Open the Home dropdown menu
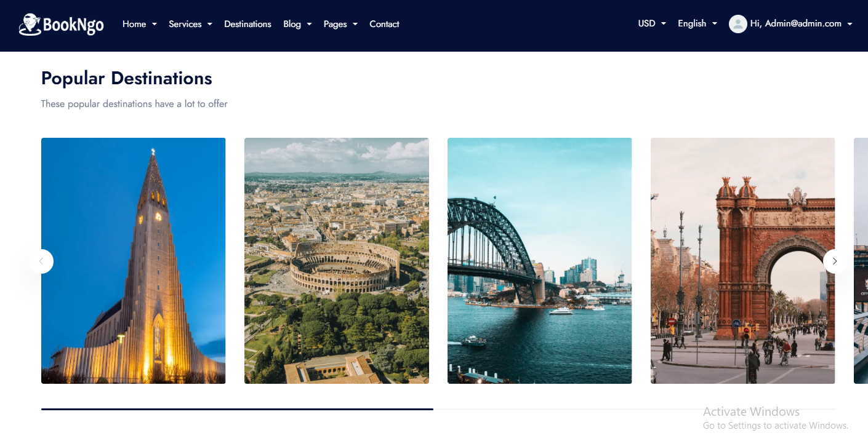Viewport: 868px width, 441px height. pyautogui.click(x=139, y=24)
